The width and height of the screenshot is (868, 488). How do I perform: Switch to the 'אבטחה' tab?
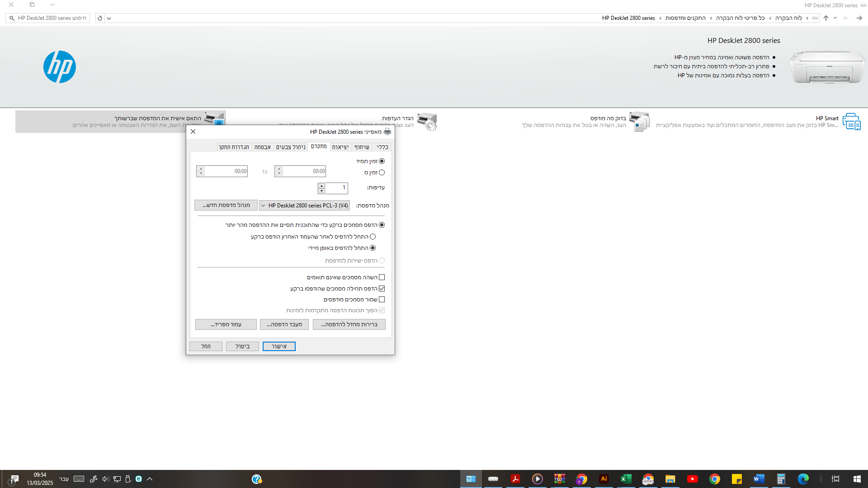pyautogui.click(x=262, y=147)
